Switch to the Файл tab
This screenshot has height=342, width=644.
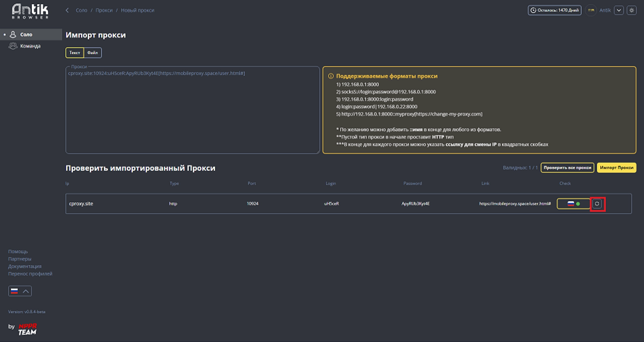click(x=92, y=53)
